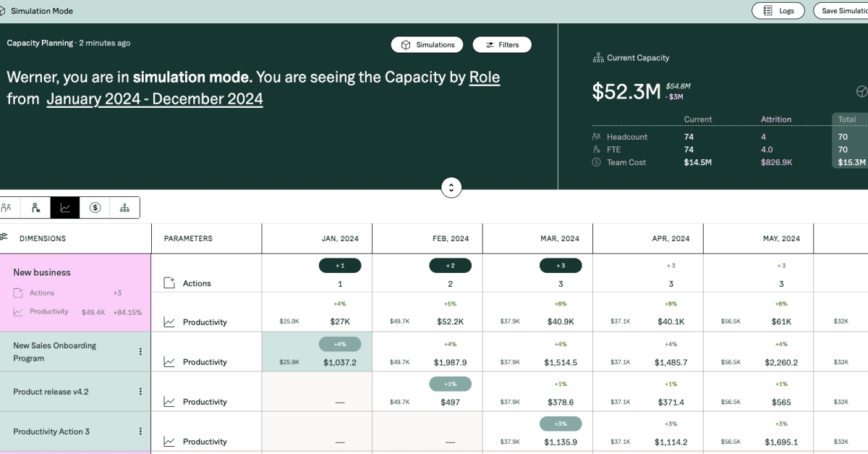The image size is (868, 454).
Task: Change the Role grouping selector
Action: pyautogui.click(x=484, y=77)
